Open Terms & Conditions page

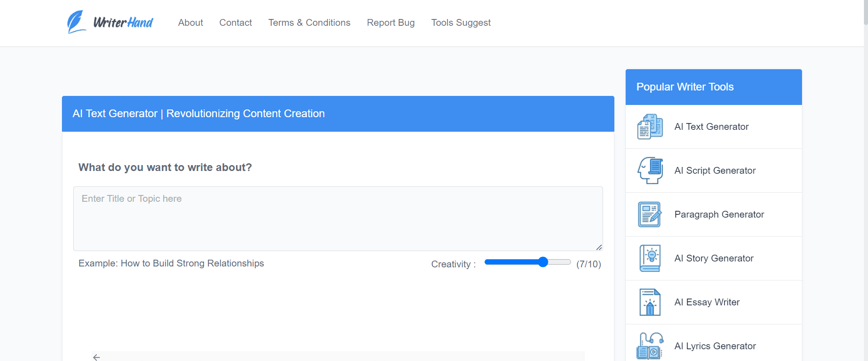click(x=309, y=23)
